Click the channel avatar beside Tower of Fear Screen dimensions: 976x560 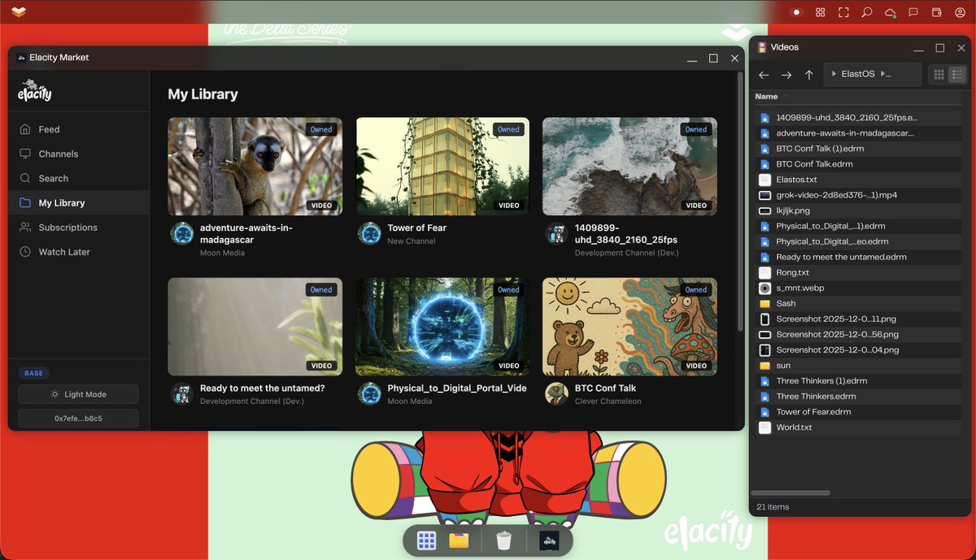tap(369, 233)
